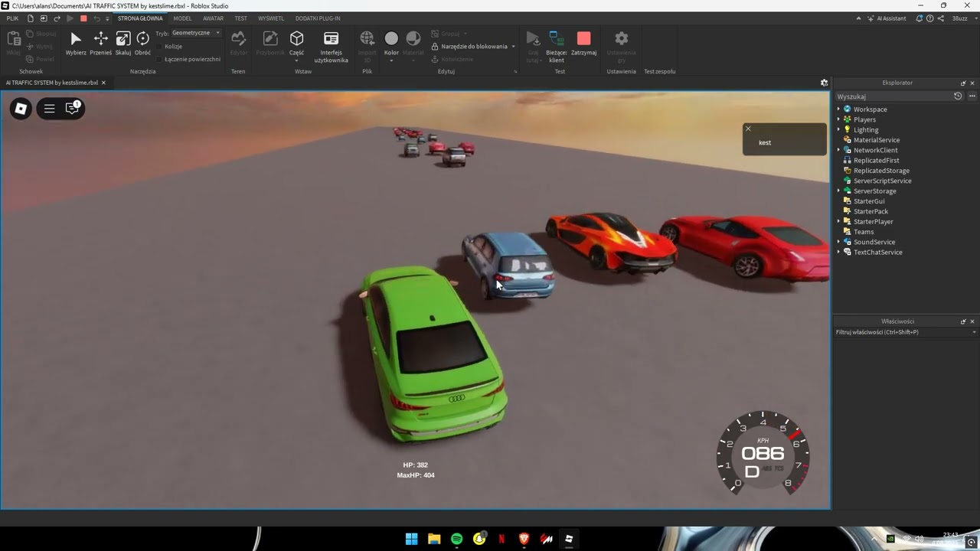The image size is (980, 551).
Task: Select AI TRAFFIC SYSTEM document tab
Action: [52, 83]
